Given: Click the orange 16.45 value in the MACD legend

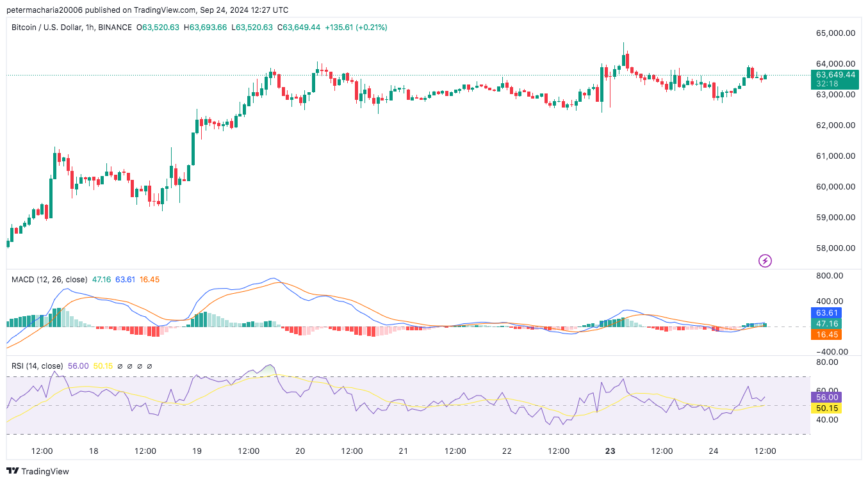Looking at the screenshot, I should coord(149,280).
